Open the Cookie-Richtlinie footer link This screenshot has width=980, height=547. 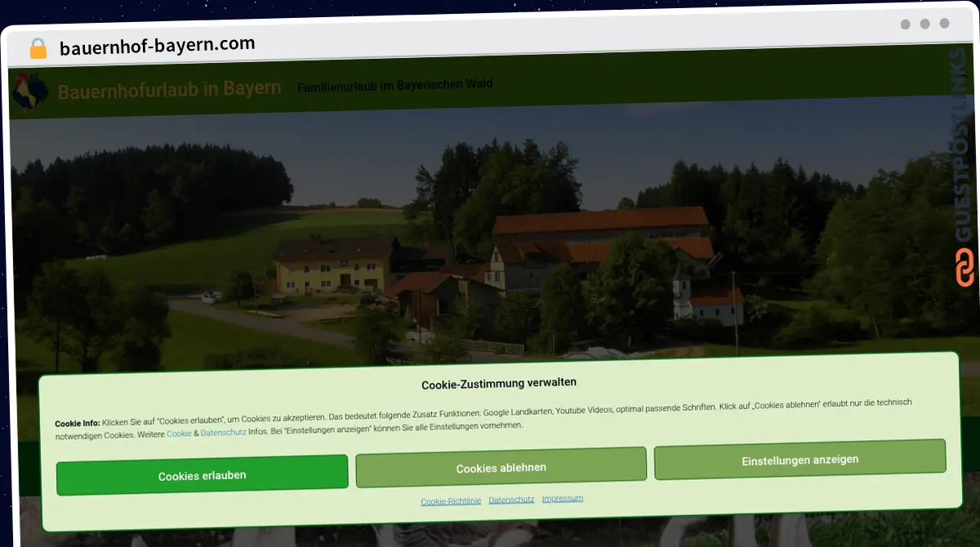tap(451, 500)
